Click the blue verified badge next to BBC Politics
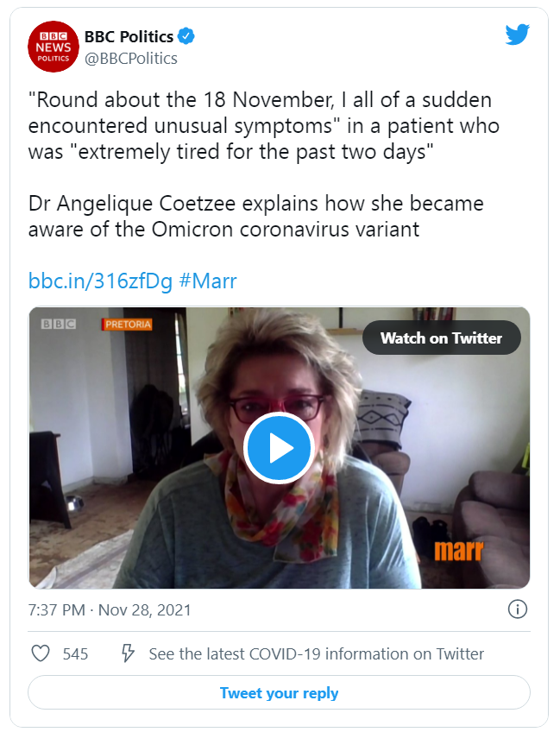This screenshot has width=560, height=732. [186, 36]
